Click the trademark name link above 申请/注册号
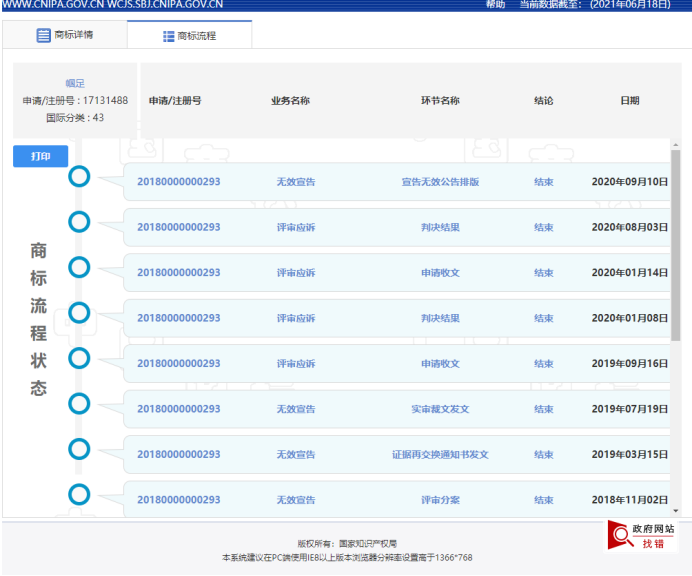 tap(75, 83)
